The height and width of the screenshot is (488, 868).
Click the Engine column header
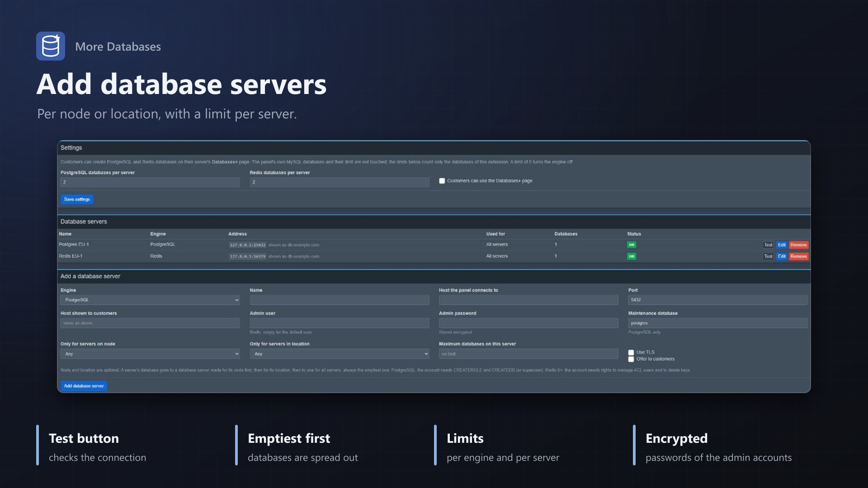click(158, 234)
